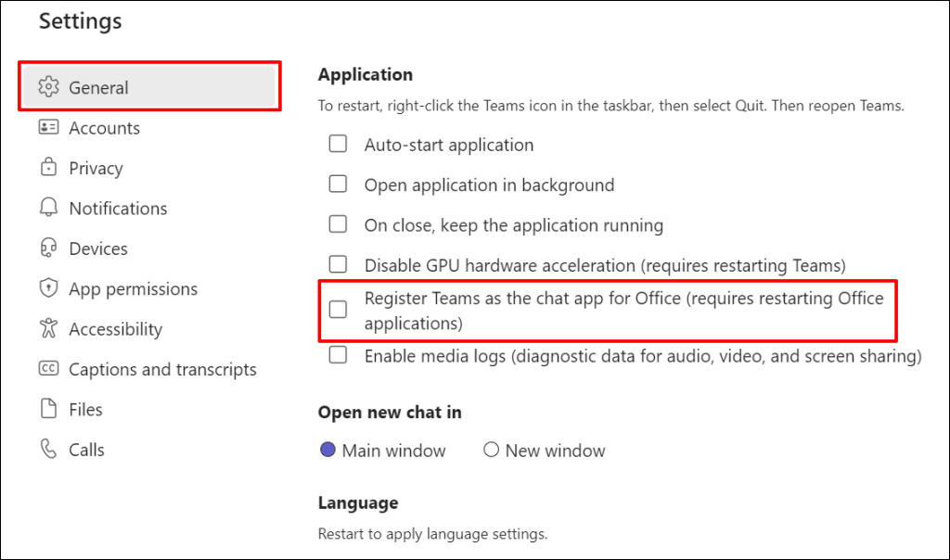Select the Accessibility person icon
The image size is (950, 560).
pyautogui.click(x=48, y=328)
